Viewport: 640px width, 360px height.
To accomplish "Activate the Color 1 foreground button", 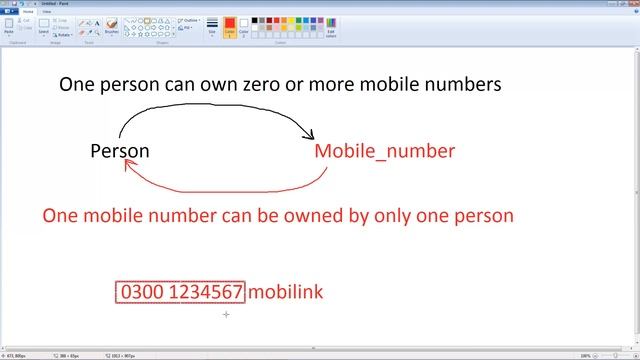I will [229, 28].
